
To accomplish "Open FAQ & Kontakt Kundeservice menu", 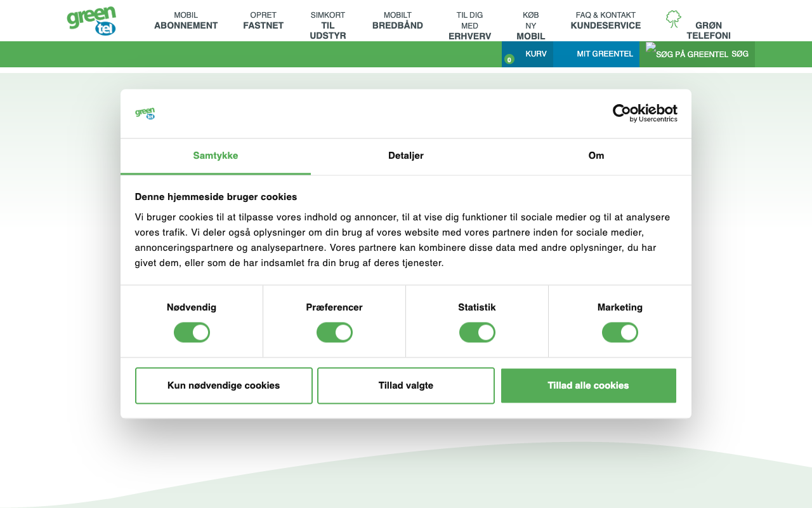I will pyautogui.click(x=606, y=20).
